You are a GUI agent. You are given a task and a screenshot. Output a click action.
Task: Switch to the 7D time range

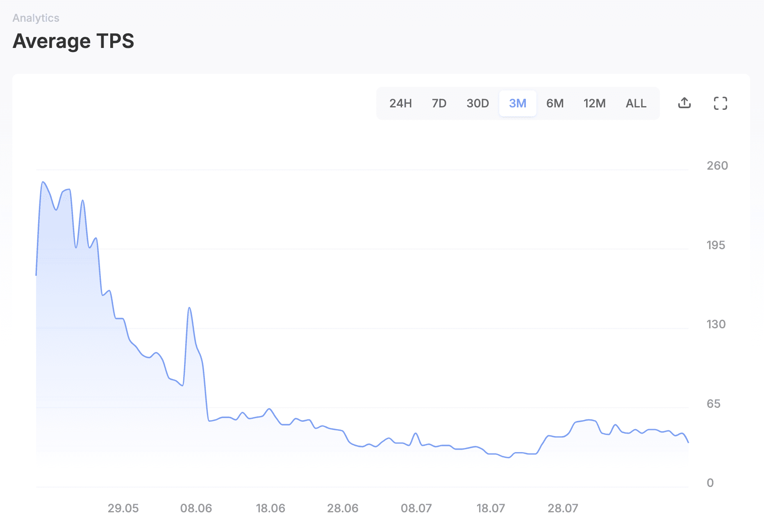439,103
